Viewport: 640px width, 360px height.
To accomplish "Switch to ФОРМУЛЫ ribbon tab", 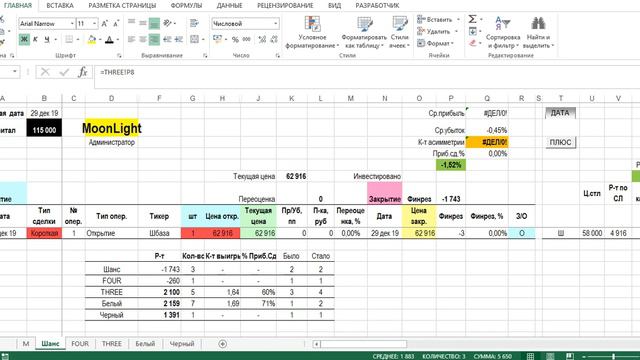I will pos(186,5).
